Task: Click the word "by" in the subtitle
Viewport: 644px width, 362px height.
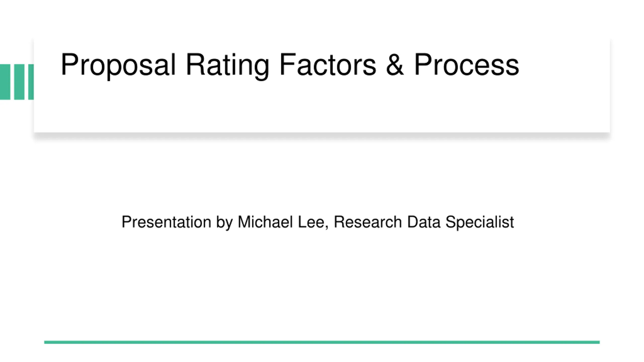Action: (224, 223)
